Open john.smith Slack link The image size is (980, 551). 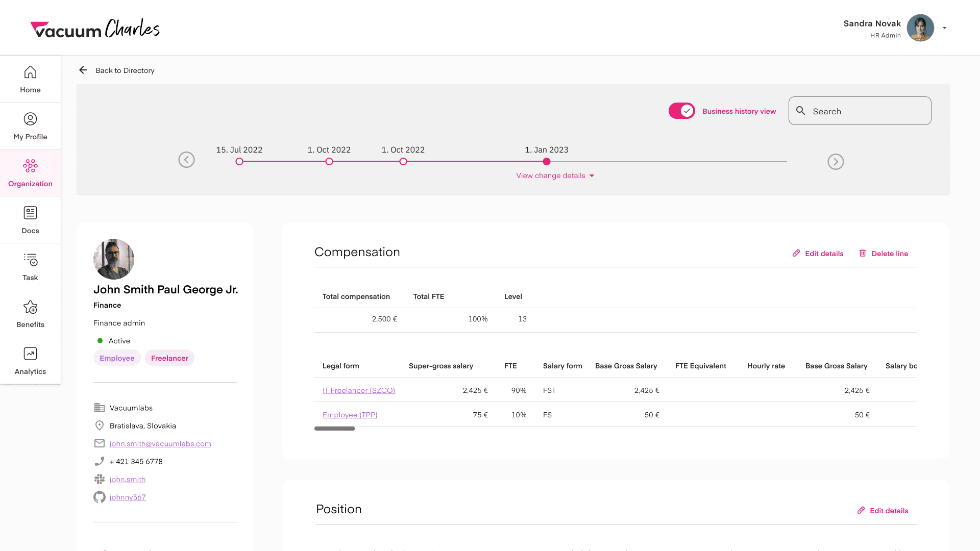click(x=128, y=480)
